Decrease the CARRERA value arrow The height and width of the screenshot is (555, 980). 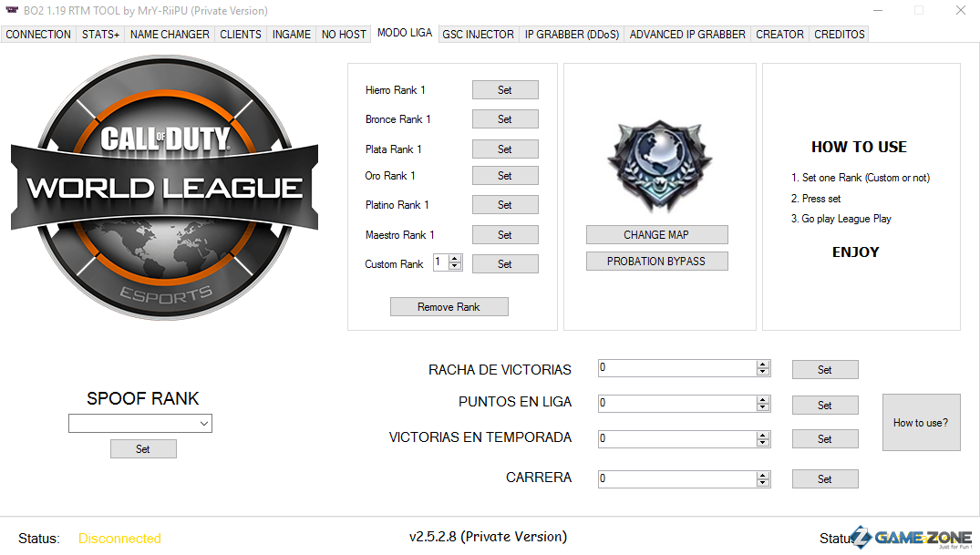[762, 482]
